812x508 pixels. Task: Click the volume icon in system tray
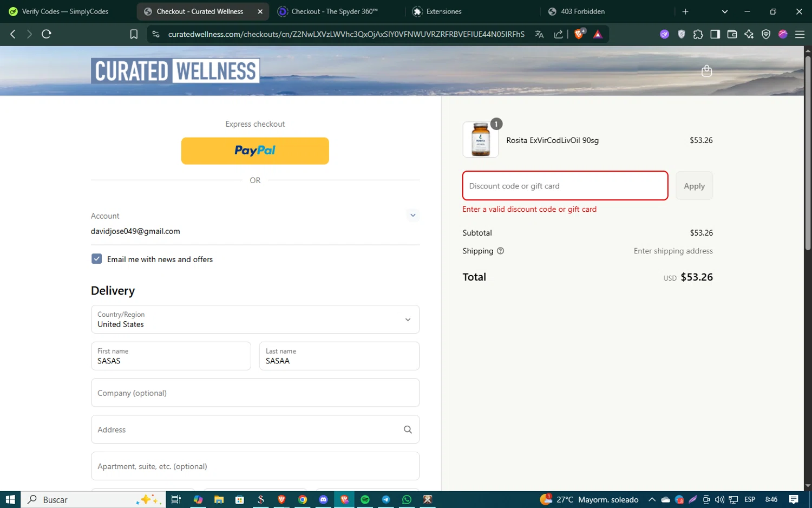click(719, 499)
